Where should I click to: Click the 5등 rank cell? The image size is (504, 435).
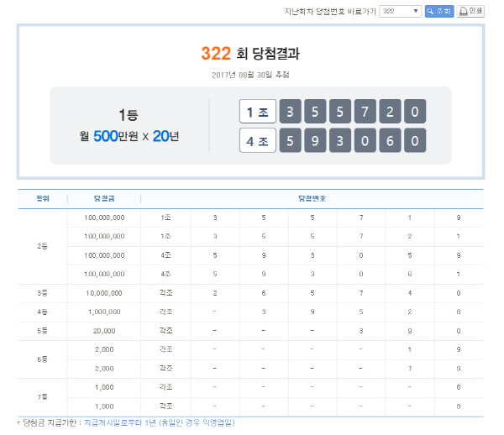[x=43, y=331]
